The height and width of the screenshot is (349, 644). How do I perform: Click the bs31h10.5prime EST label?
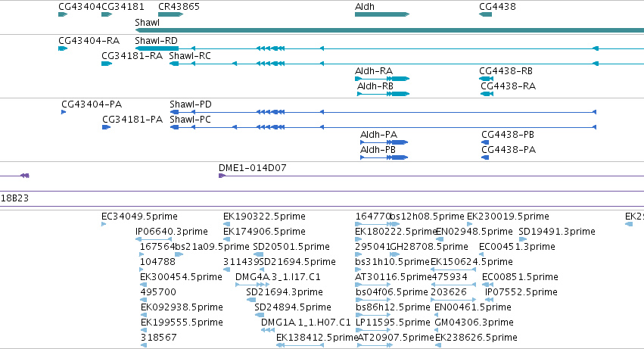tap(392, 262)
